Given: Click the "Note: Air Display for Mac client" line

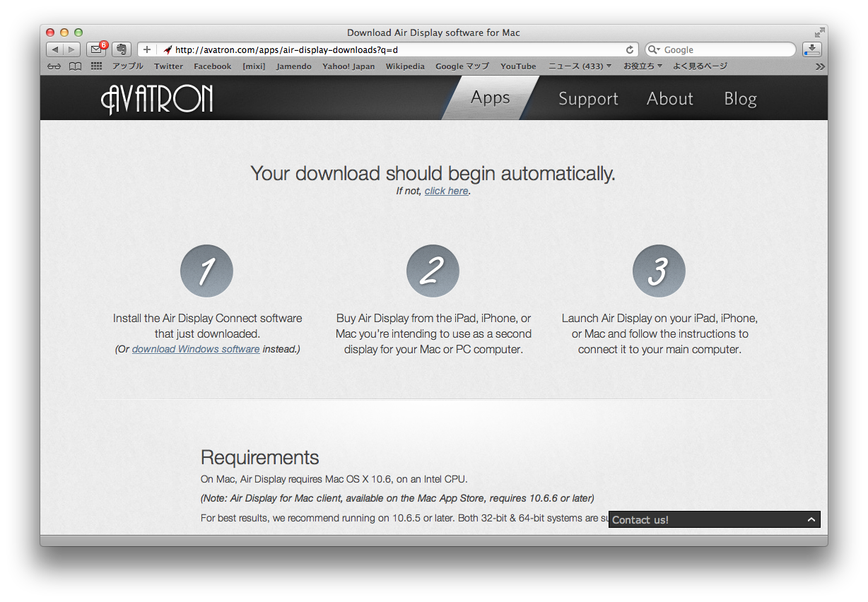Looking at the screenshot, I should point(397,498).
